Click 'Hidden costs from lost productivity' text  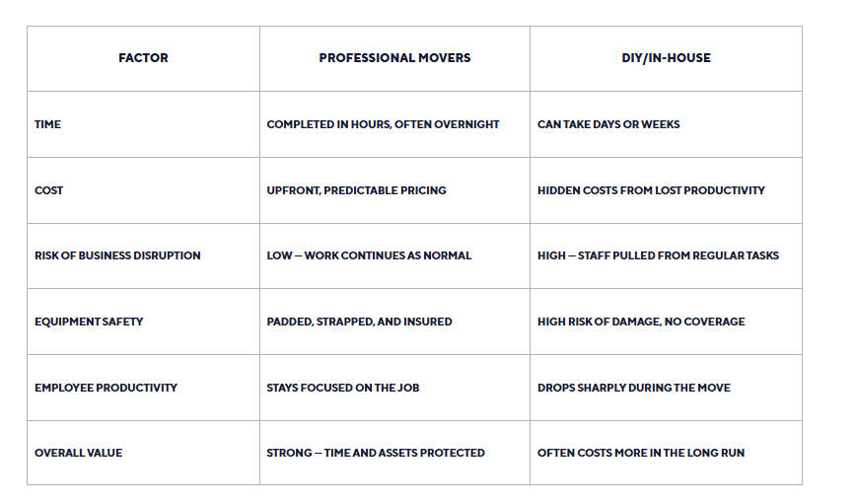click(652, 190)
